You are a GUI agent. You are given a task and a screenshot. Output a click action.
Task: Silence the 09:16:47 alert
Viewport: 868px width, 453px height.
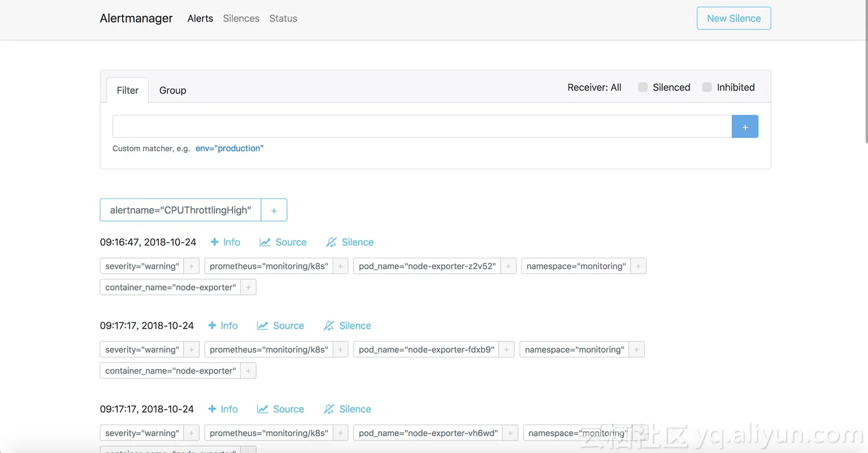(x=350, y=242)
